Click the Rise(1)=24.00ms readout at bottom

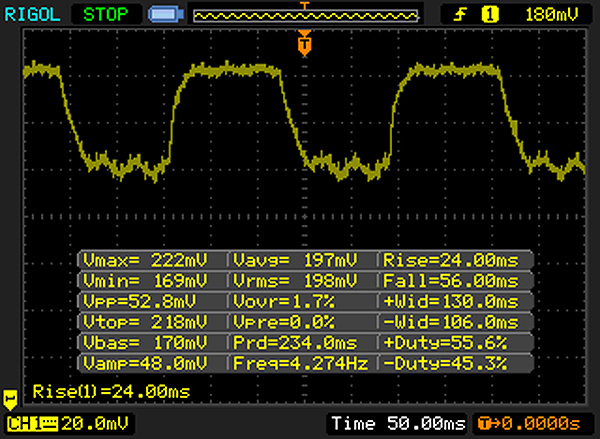(x=111, y=392)
